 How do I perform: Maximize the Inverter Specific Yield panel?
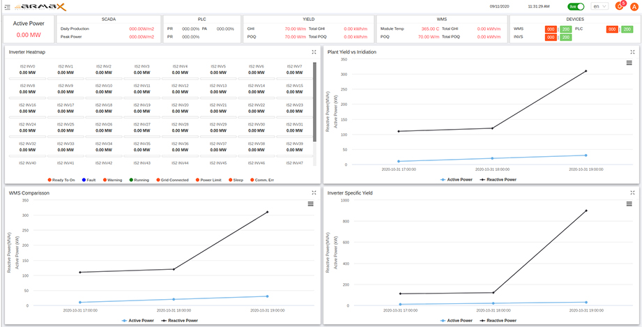632,192
